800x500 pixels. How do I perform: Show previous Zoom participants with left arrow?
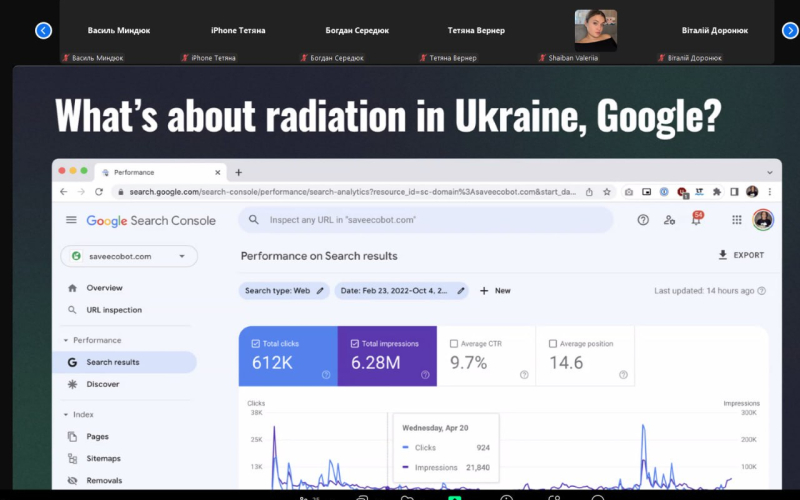coord(43,31)
